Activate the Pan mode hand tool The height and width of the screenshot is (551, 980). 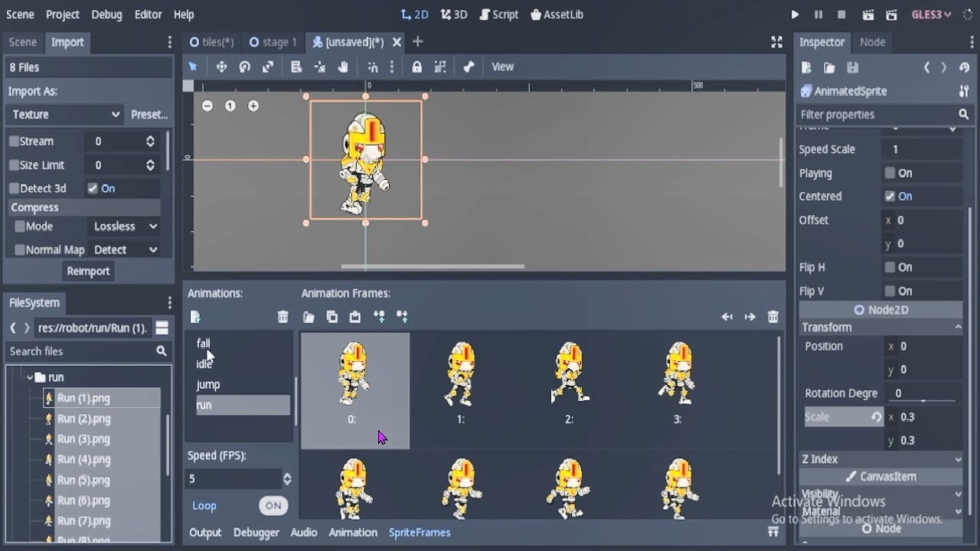click(x=343, y=67)
